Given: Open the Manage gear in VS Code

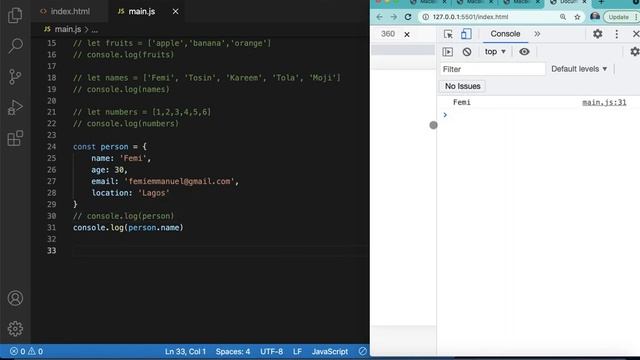Looking at the screenshot, I should tap(15, 329).
